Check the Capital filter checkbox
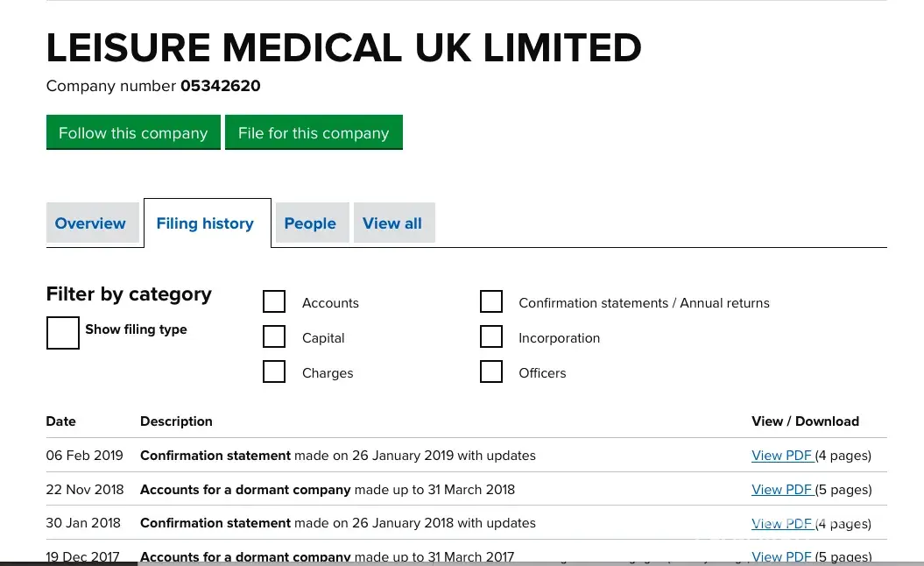The width and height of the screenshot is (924, 566). [x=274, y=337]
